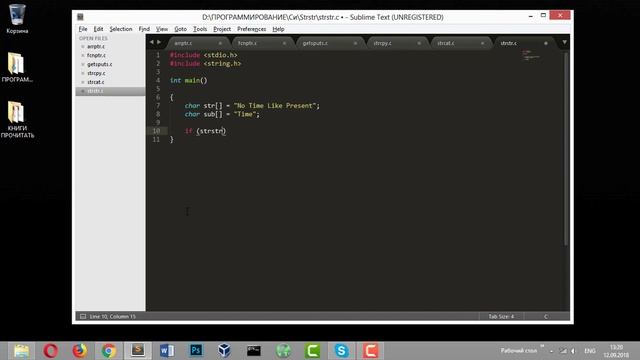640x360 pixels.
Task: Expand the Рабочий стол toolbar chevron
Action: click(542, 346)
